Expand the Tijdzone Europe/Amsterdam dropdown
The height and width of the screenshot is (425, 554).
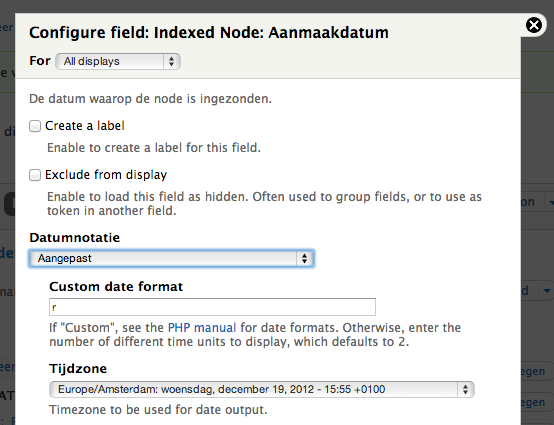coord(262,389)
